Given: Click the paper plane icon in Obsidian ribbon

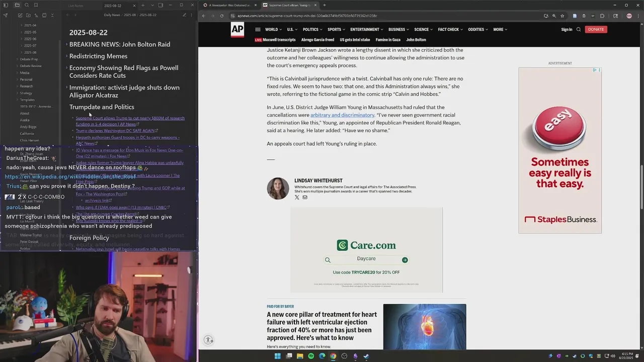Looking at the screenshot, I should [x=6, y=15].
